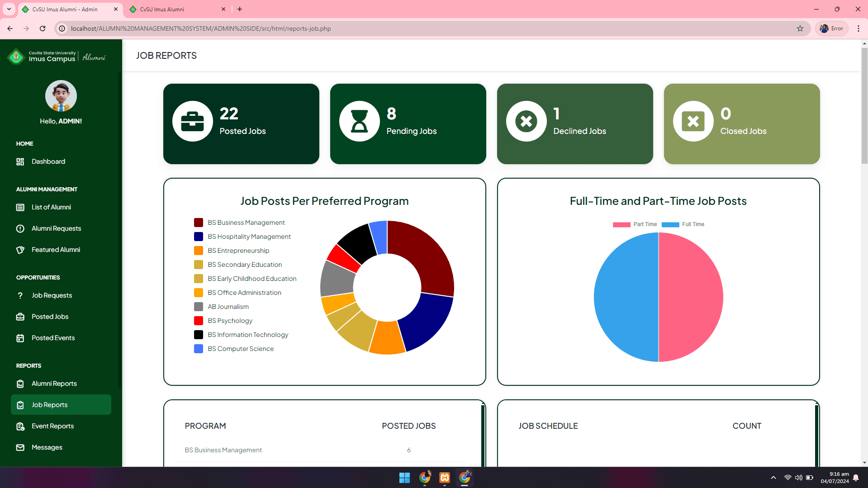
Task: Click the address bar URL
Action: pyautogui.click(x=201, y=28)
